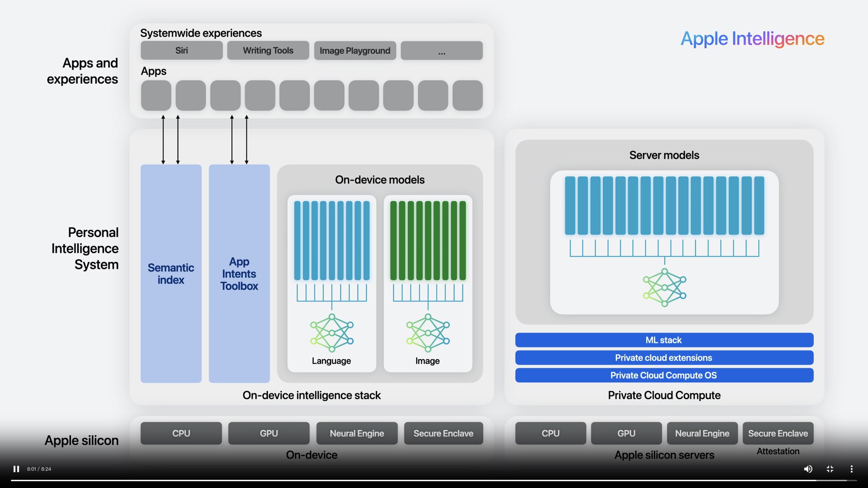Click the Private Cloud Compute caption

[x=664, y=395]
